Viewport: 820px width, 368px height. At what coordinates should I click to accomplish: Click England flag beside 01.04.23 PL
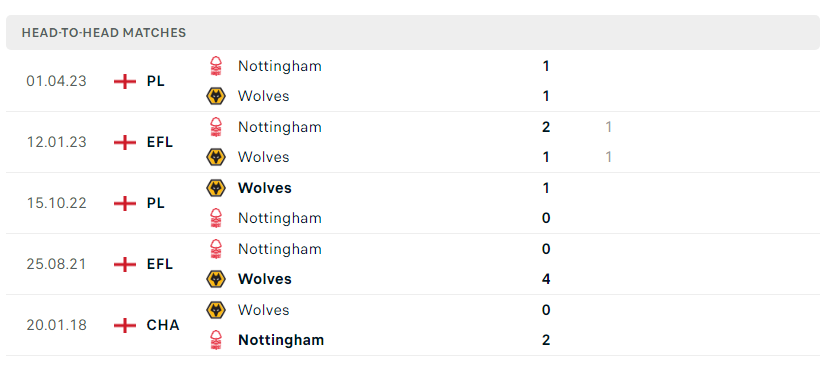click(x=124, y=82)
